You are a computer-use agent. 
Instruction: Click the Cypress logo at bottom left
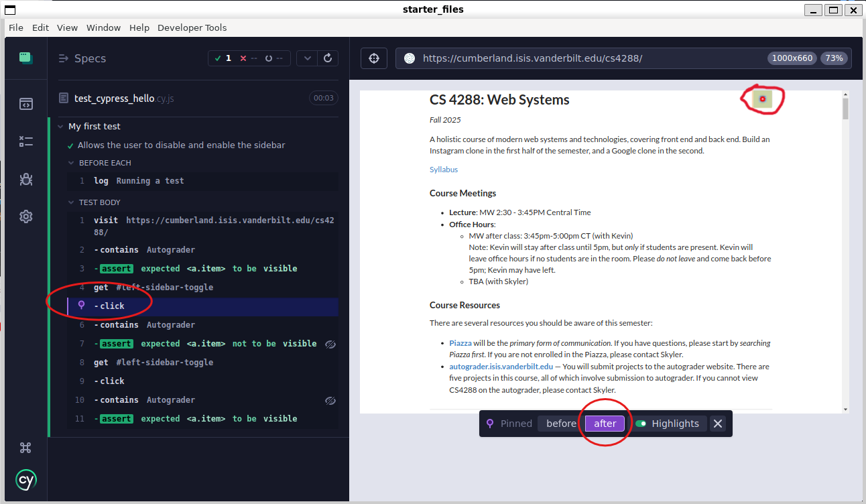tap(25, 480)
